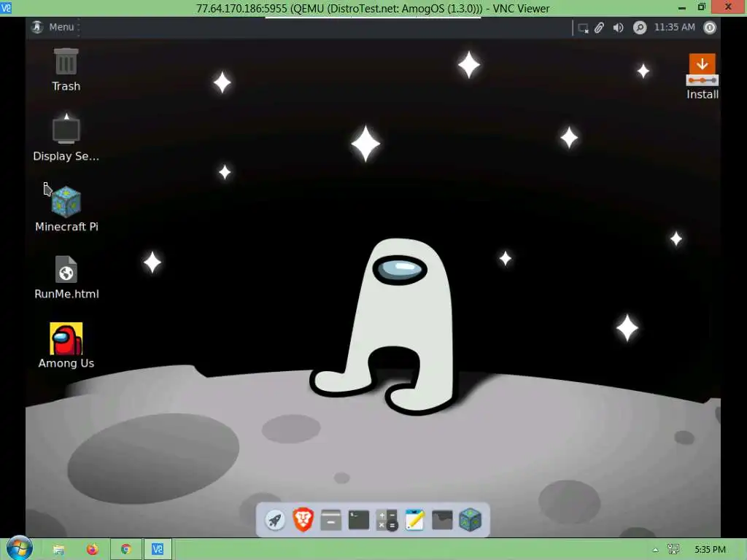Launch the Among Us desktop shortcut
This screenshot has height=560, width=747.
[66, 346]
